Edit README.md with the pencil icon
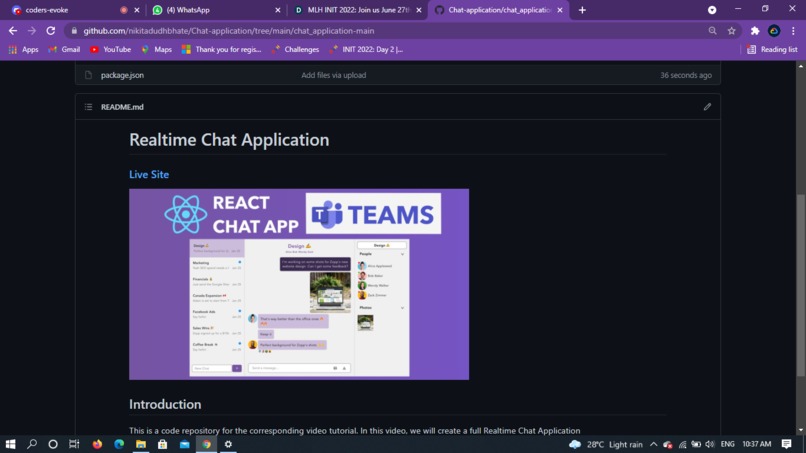806x453 pixels. pos(707,107)
